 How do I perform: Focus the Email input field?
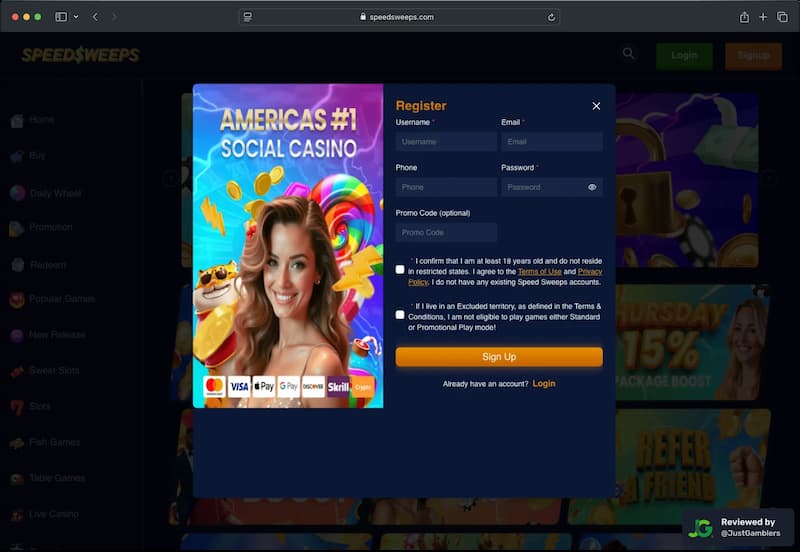[x=552, y=142]
